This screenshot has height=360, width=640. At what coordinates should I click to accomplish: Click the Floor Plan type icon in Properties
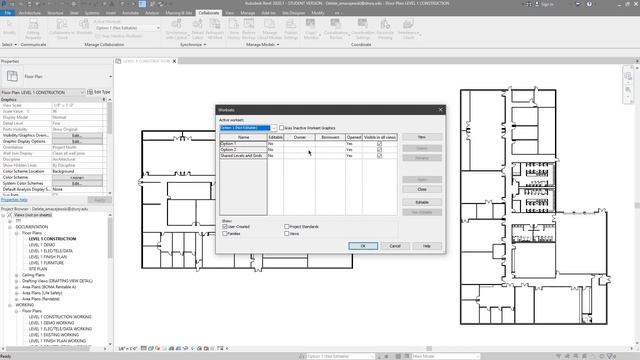(x=12, y=76)
